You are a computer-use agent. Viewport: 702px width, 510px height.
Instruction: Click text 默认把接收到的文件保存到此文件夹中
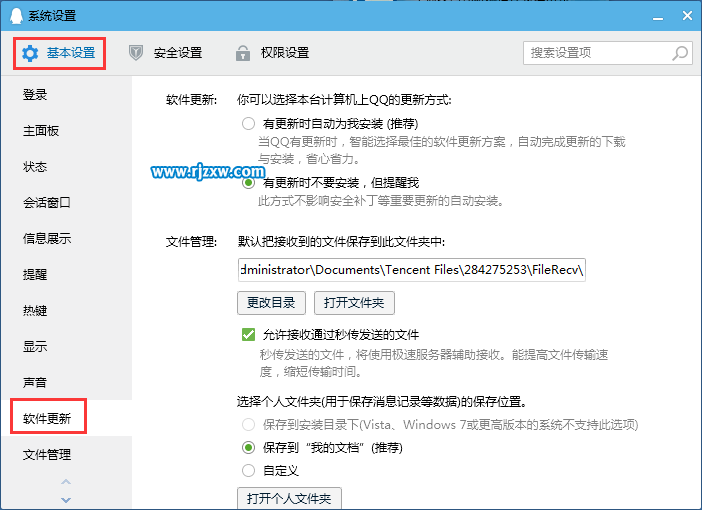[341, 242]
